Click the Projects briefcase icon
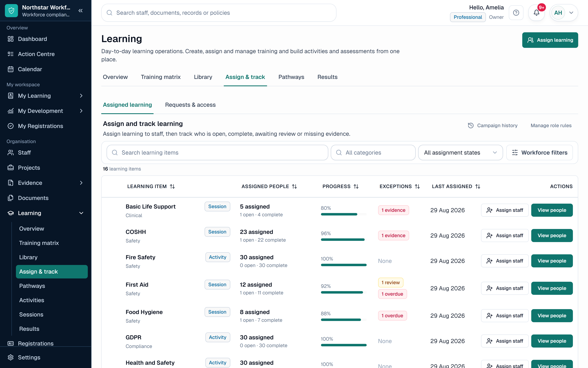 [11, 168]
